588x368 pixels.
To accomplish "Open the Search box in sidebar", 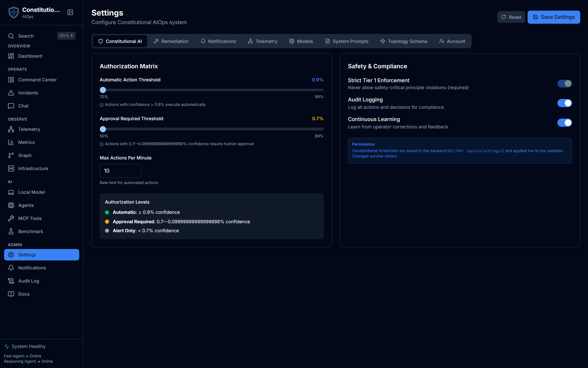I will tap(42, 36).
